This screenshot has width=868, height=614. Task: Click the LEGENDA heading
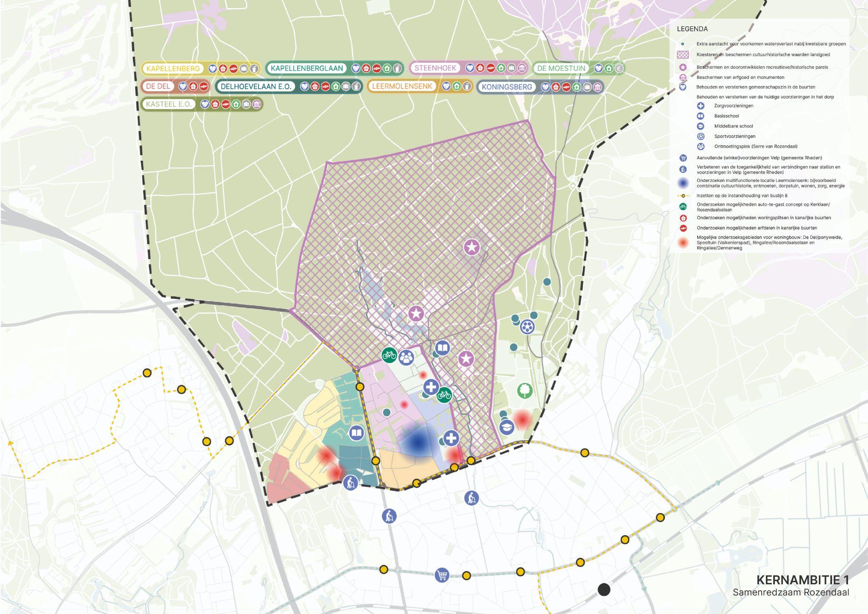[692, 29]
